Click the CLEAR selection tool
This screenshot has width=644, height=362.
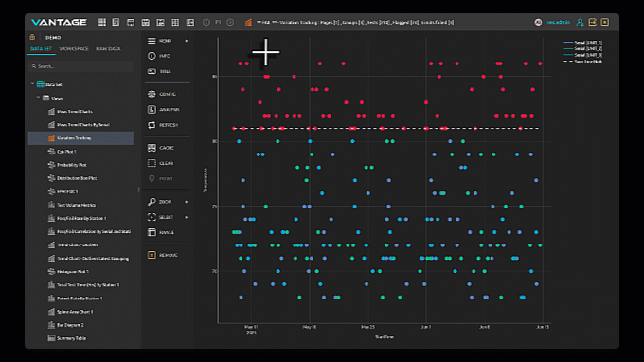pos(161,163)
